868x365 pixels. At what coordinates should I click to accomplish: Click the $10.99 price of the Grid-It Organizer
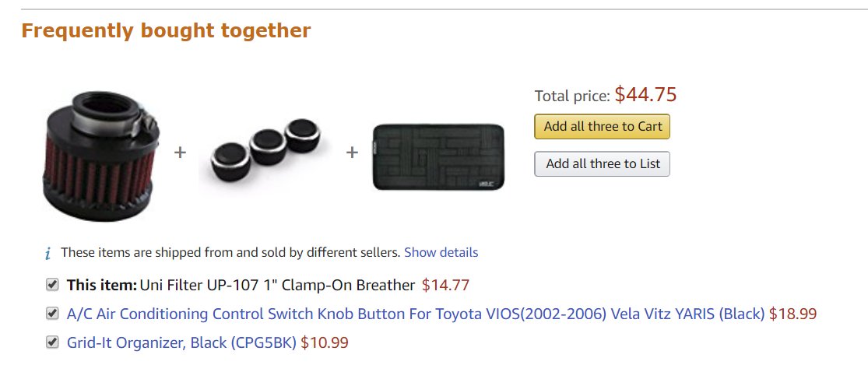(325, 343)
